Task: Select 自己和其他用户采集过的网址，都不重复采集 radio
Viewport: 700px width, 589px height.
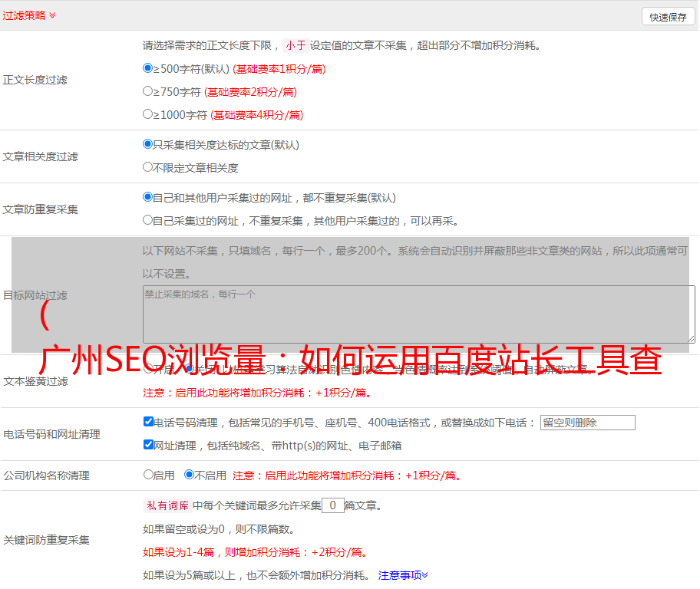Action: click(147, 197)
